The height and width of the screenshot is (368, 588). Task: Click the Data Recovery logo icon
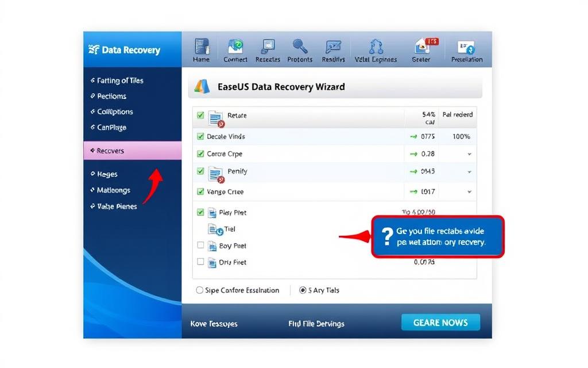tap(94, 49)
